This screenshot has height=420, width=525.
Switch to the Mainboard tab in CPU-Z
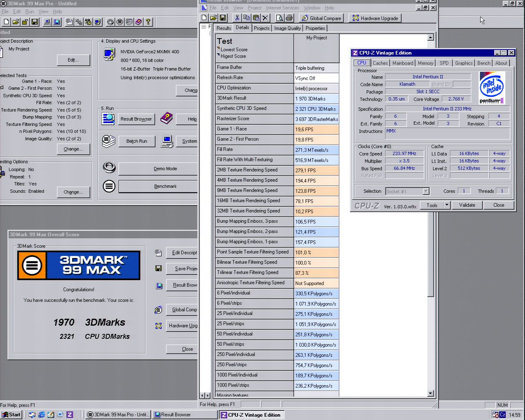point(402,63)
